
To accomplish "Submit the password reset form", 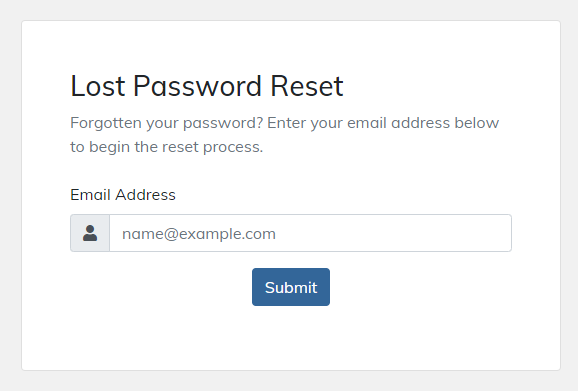I will tap(291, 287).
